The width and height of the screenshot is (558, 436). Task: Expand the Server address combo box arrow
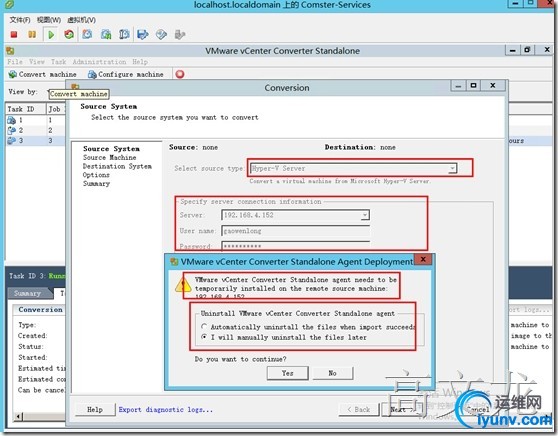pyautogui.click(x=365, y=215)
